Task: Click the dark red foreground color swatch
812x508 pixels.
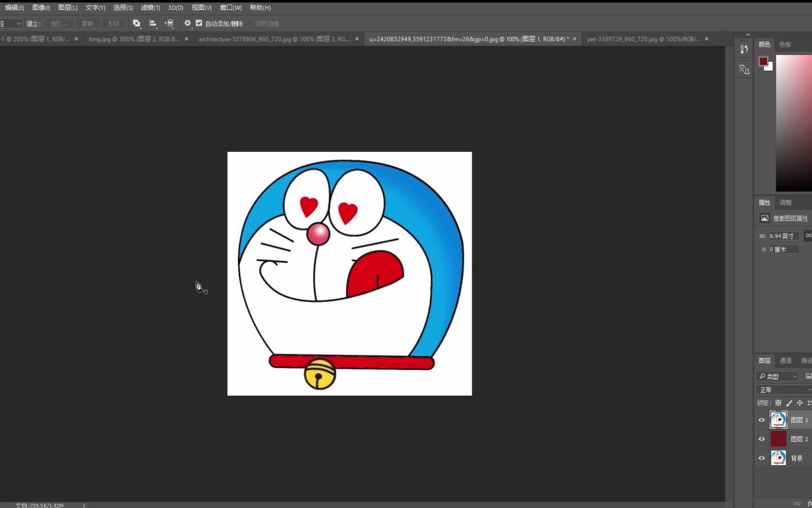Action: click(x=763, y=61)
